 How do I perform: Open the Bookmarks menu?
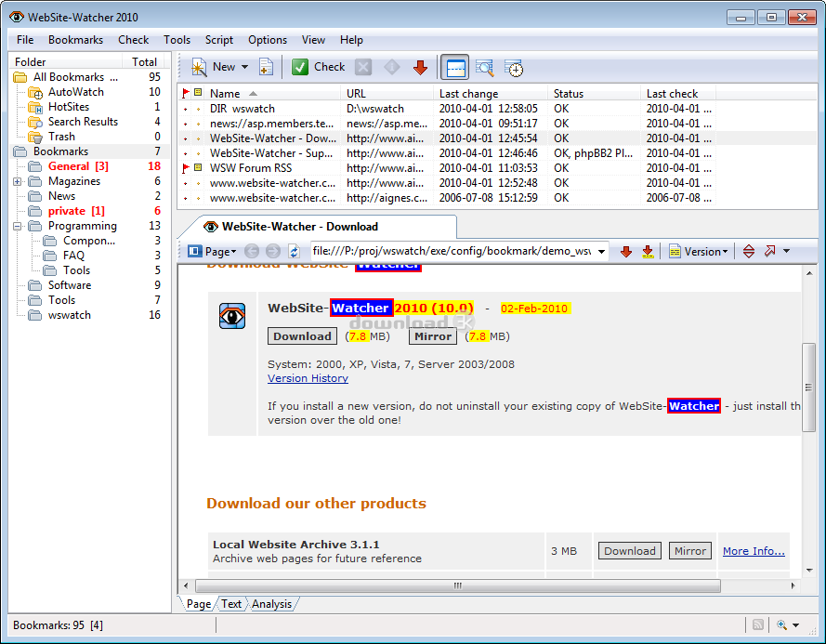click(x=75, y=40)
